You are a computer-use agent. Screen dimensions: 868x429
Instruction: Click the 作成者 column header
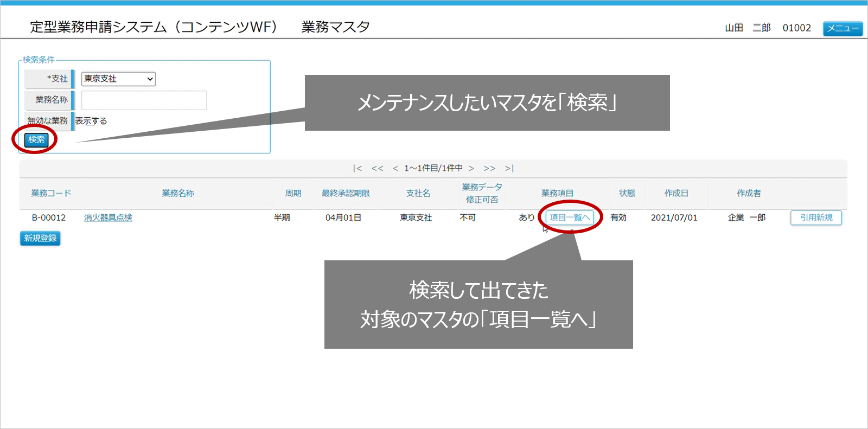click(x=749, y=193)
